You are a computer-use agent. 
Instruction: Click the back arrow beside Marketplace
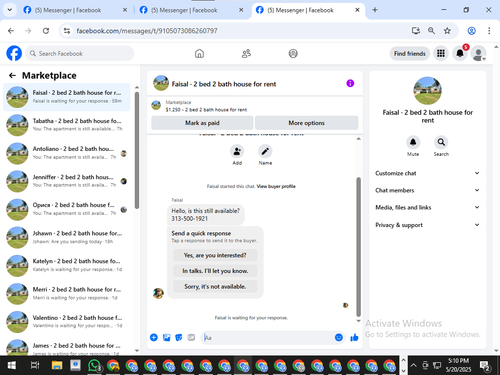tap(12, 76)
